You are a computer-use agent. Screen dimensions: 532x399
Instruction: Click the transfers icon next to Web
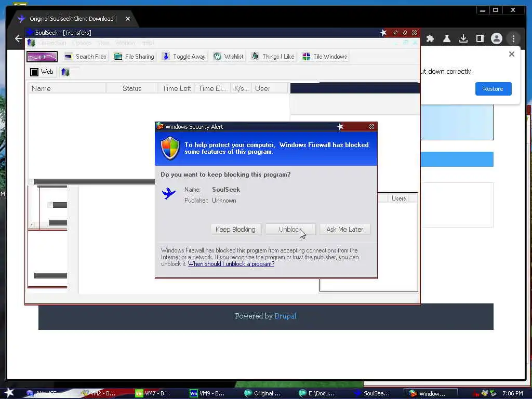click(65, 72)
